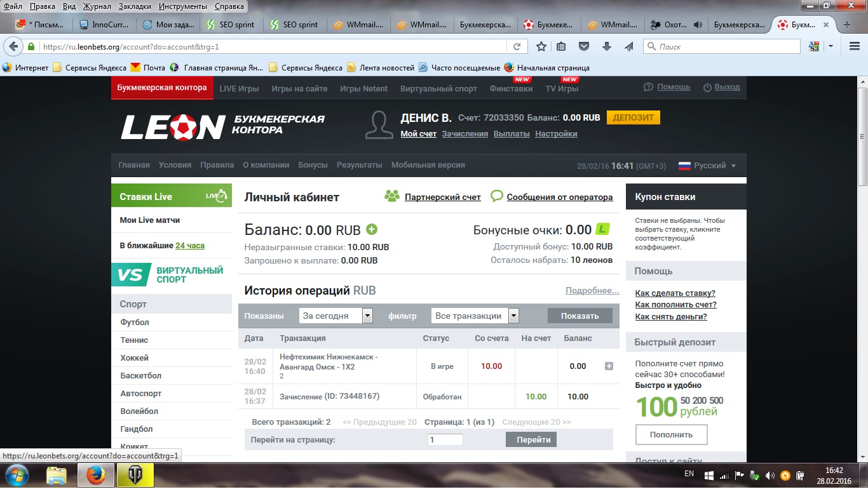
Task: Click the Показать button
Action: pos(580,316)
